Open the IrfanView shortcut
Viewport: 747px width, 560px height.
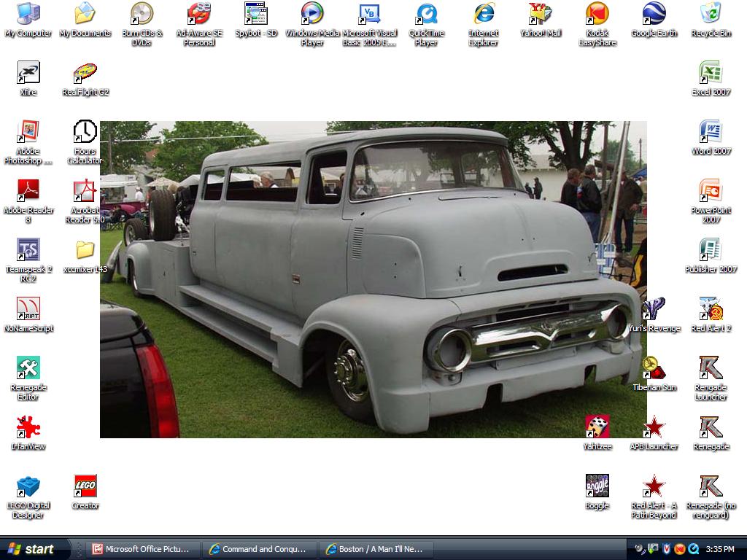[x=28, y=427]
